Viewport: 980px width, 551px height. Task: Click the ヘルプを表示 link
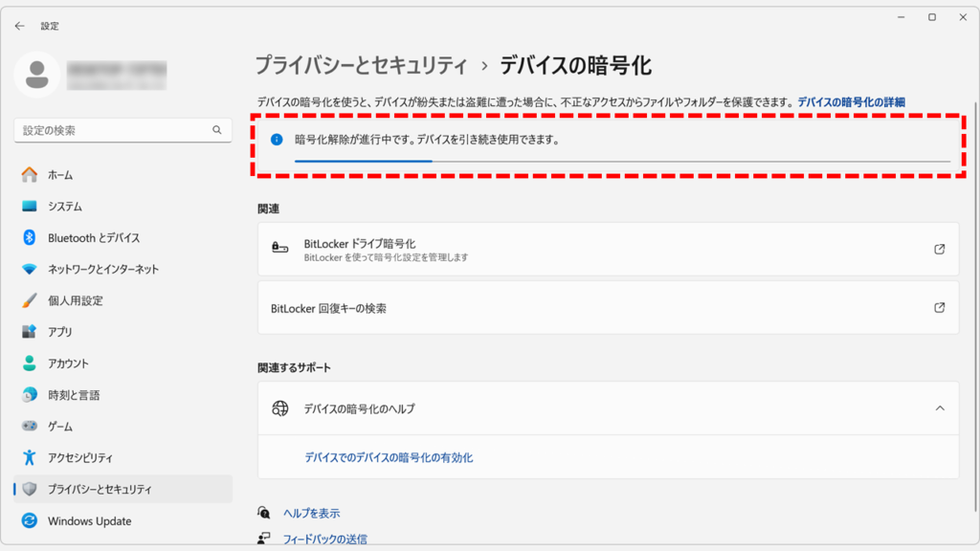[x=311, y=513]
